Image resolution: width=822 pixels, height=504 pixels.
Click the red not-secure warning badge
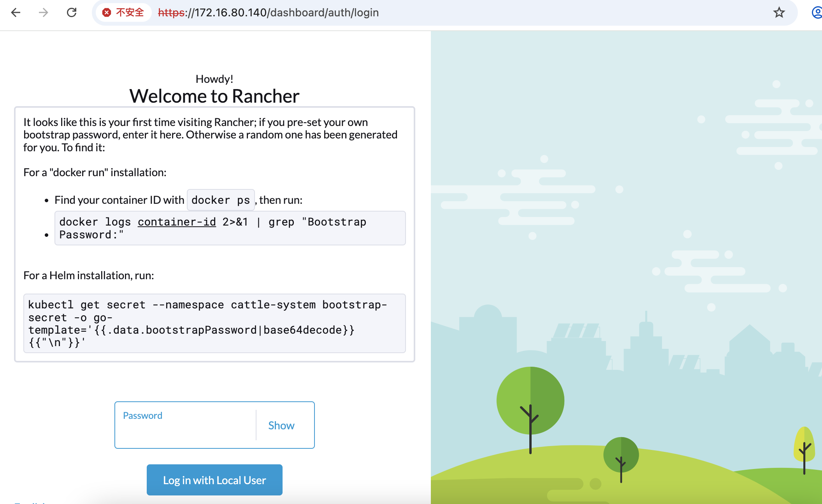(x=123, y=12)
